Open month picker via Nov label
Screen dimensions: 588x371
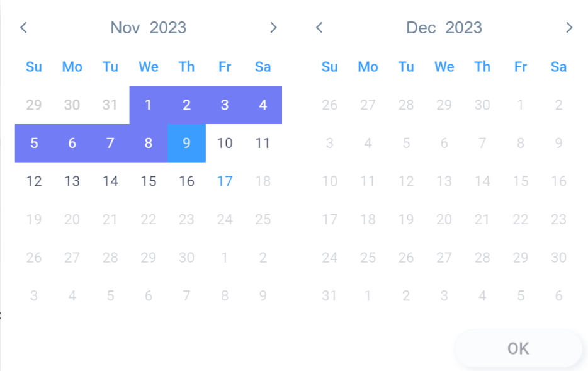[125, 28]
